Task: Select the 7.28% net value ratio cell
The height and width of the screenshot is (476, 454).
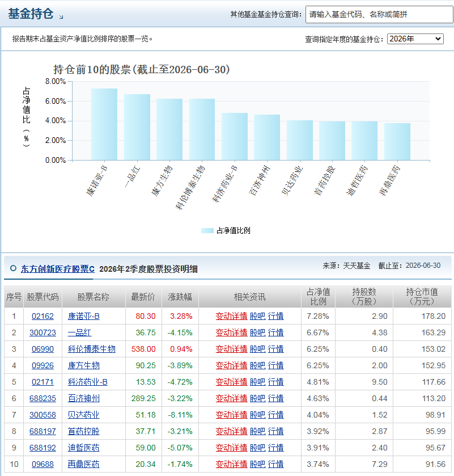Action: coord(318,317)
